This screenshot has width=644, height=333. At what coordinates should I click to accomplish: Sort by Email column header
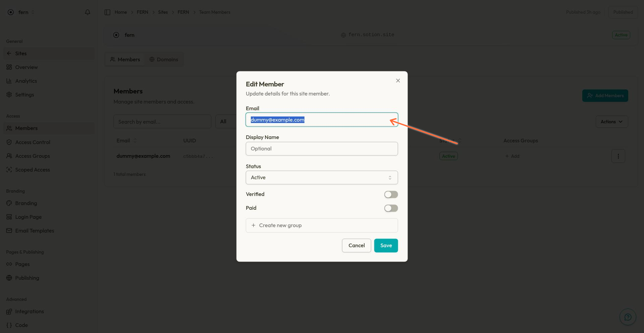(126, 140)
